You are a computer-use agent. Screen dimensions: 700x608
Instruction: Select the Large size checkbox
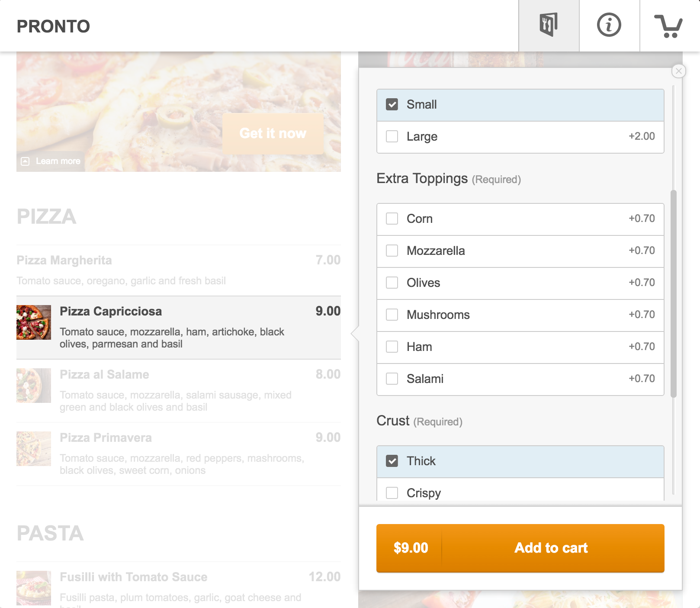[392, 136]
